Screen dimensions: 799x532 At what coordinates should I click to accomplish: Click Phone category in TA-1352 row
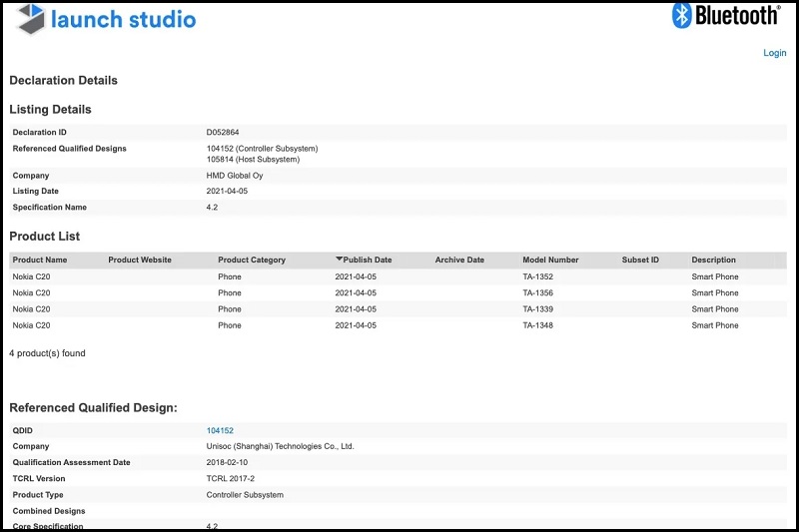[x=230, y=276]
